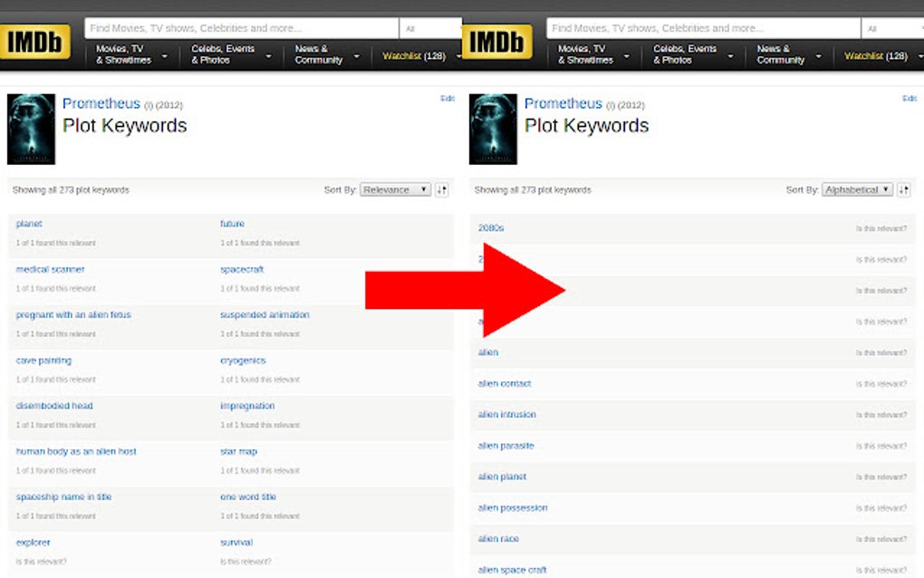Select the alien contact keyword

(504, 383)
